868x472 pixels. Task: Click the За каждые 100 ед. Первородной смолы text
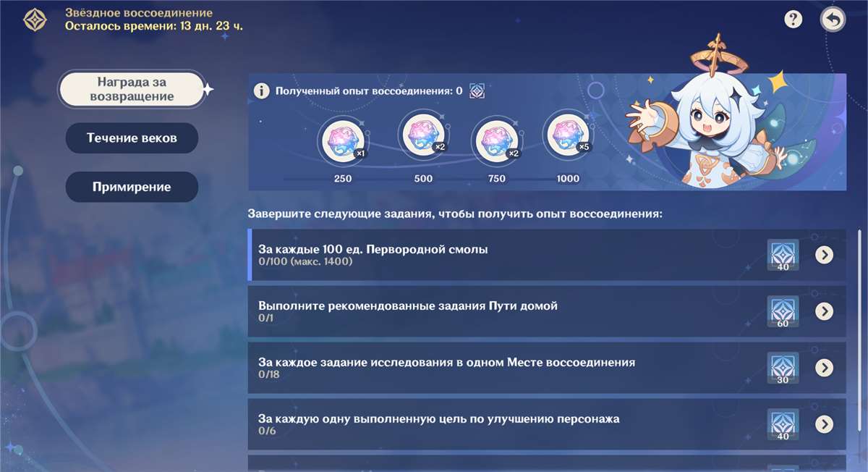click(373, 249)
